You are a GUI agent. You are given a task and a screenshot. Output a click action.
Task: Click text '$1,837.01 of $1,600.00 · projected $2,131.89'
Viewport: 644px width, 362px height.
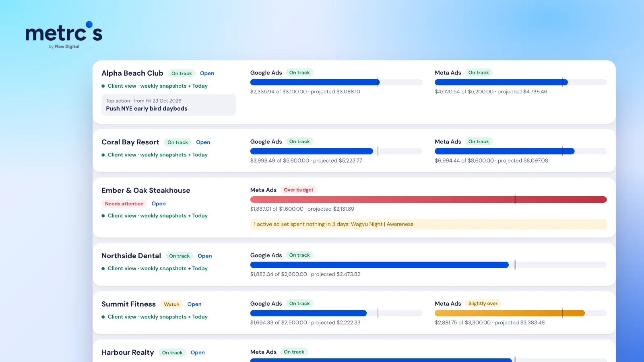(x=302, y=209)
